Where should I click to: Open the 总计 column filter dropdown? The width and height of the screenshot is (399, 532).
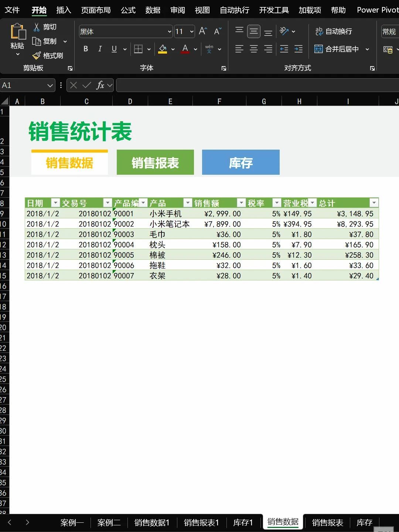[374, 202]
